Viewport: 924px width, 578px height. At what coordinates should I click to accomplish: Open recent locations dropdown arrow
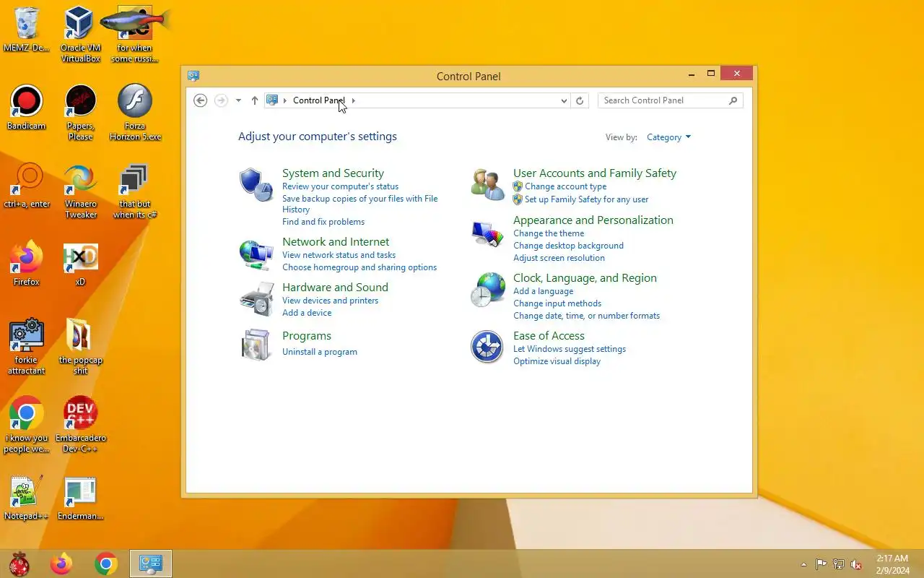coord(238,100)
